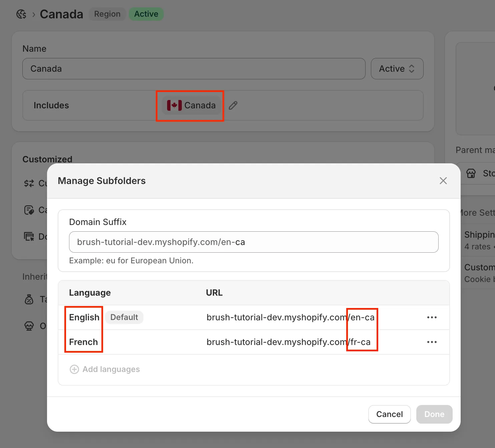Screen dimensions: 495x448
Task: Click the storefront icon under Parent market
Action: pos(471,173)
